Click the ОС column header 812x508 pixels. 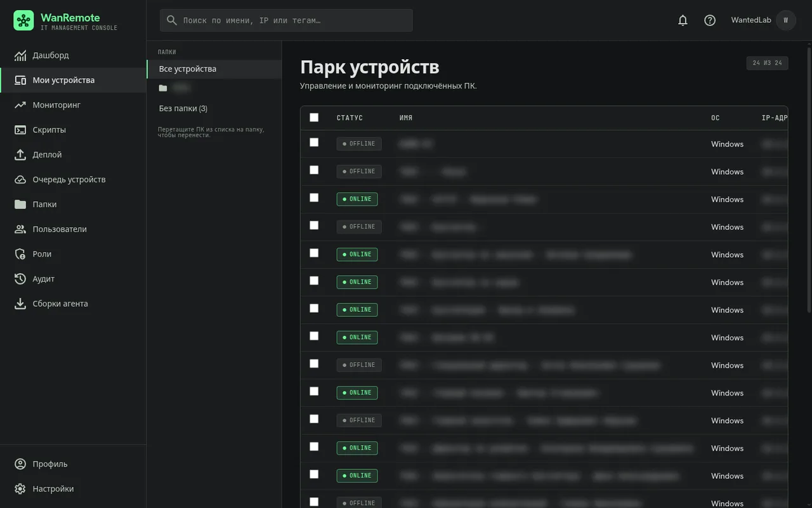[716, 118]
